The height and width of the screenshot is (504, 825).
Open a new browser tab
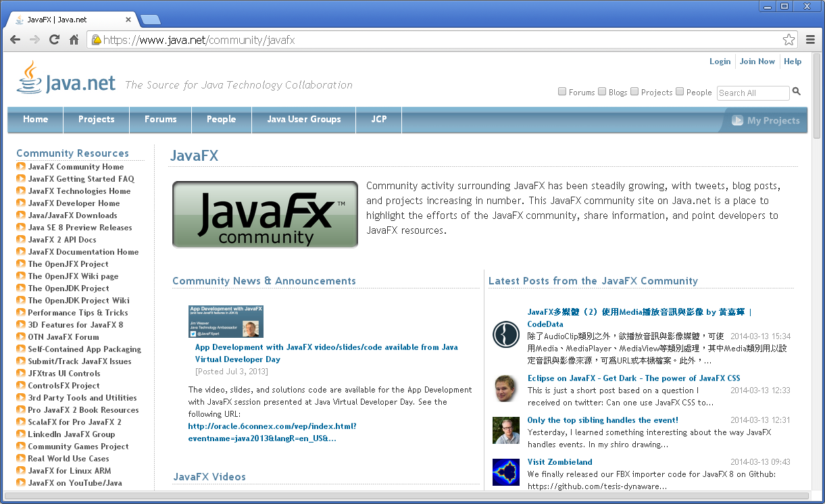tap(150, 20)
